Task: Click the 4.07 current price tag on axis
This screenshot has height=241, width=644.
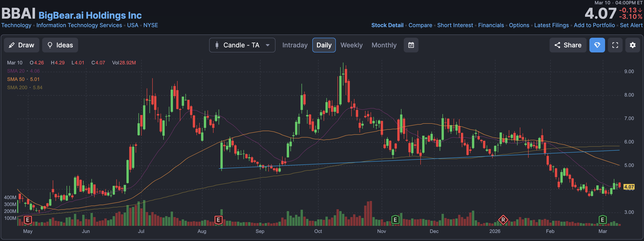Action: 629,187
